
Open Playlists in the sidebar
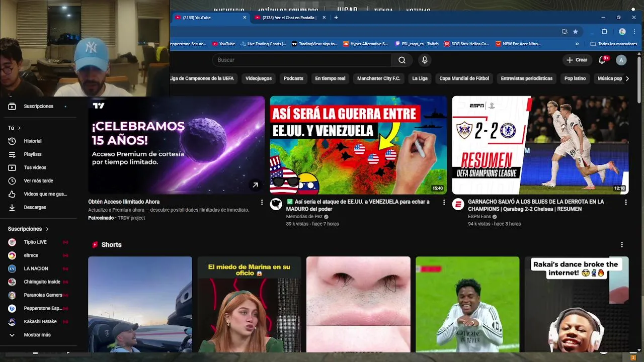[x=33, y=154]
